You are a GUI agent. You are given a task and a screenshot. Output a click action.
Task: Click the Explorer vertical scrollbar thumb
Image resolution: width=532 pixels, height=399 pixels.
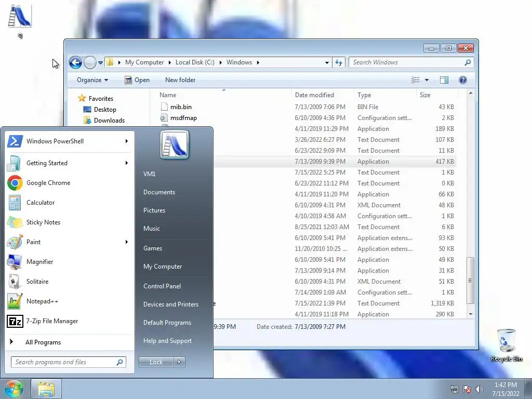click(x=470, y=281)
